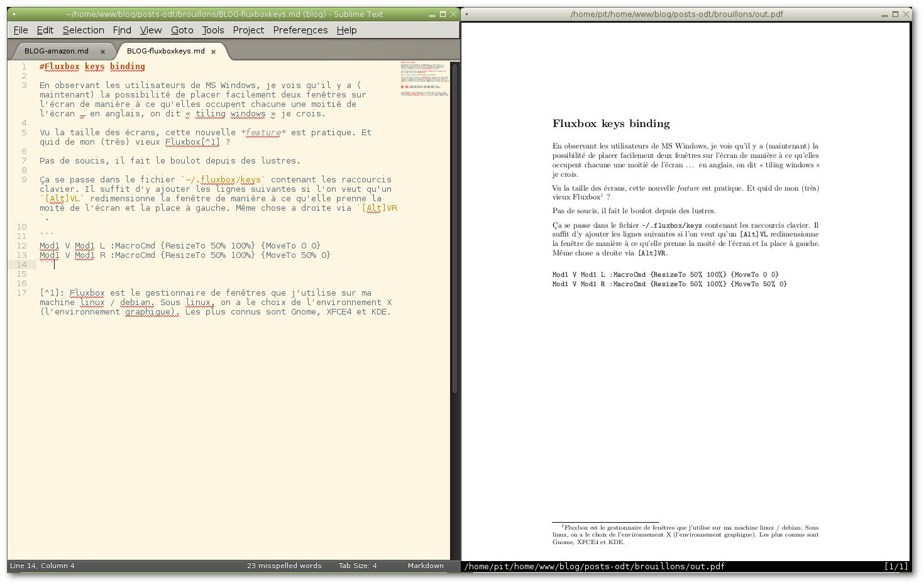Open the Find menu
This screenshot has width=924, height=585.
122,30
